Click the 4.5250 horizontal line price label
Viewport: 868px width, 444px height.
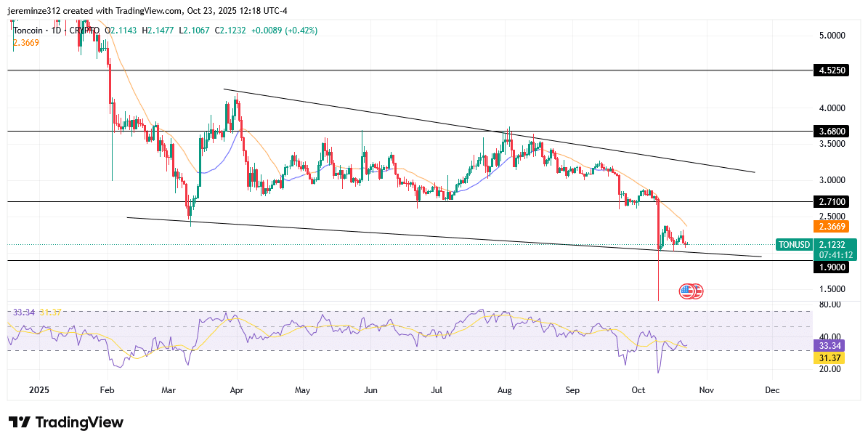[x=832, y=70]
